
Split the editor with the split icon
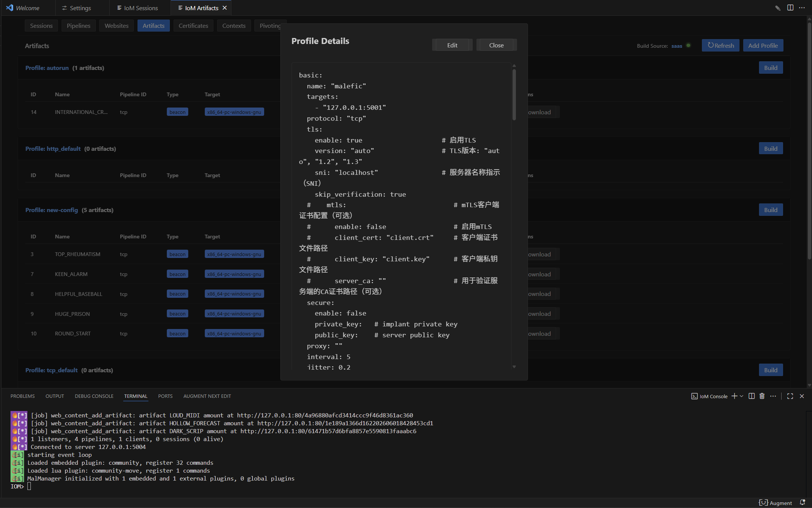790,8
